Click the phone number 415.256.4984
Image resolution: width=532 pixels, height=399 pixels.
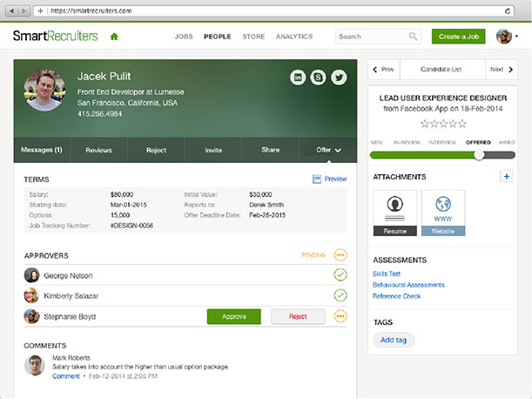(99, 114)
